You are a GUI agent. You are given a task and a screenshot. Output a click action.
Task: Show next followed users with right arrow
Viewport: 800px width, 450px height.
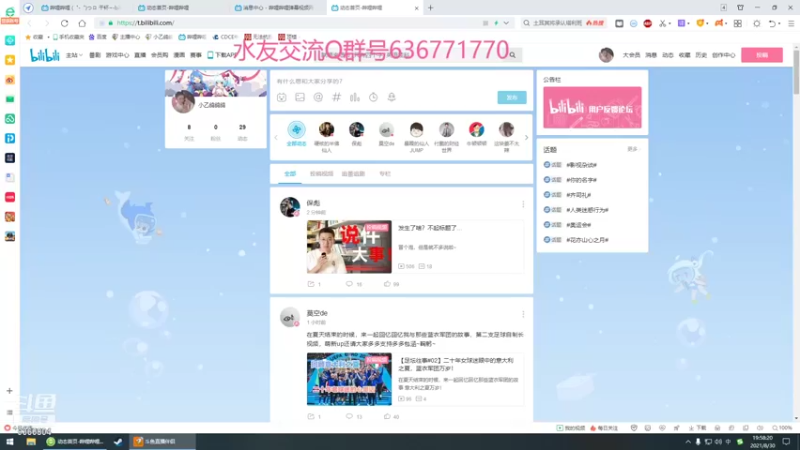click(x=527, y=137)
